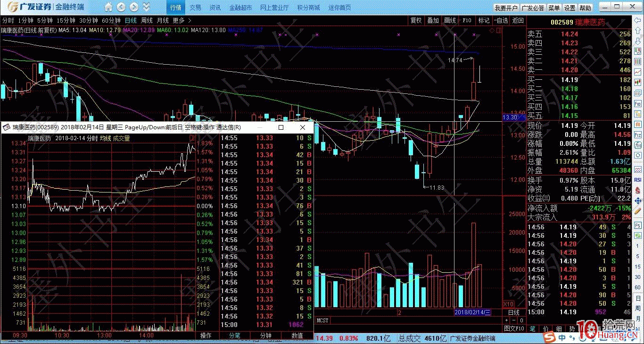Click the 卖一 14.20 order row

[579, 70]
